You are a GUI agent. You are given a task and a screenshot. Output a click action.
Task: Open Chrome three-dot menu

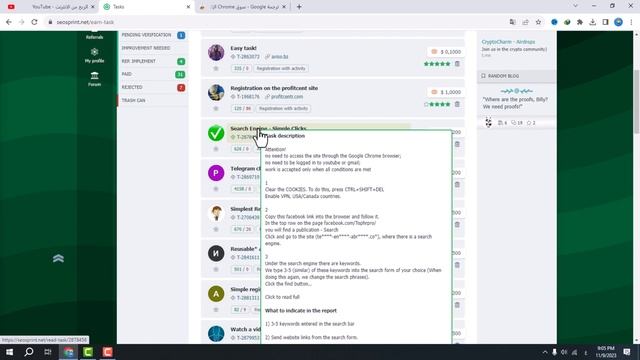[x=631, y=22]
